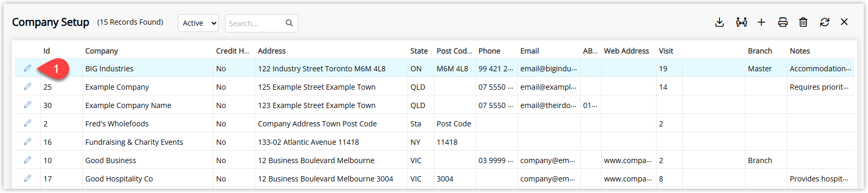Screen dimensions: 868x193
Task: Edit Example Company row pencil icon
Action: [27, 87]
